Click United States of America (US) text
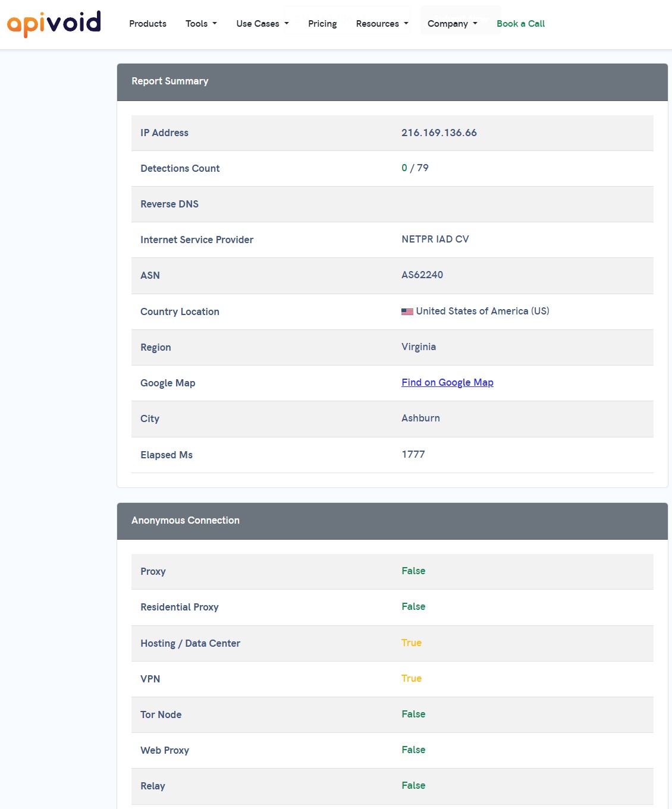The image size is (672, 809). coord(482,311)
